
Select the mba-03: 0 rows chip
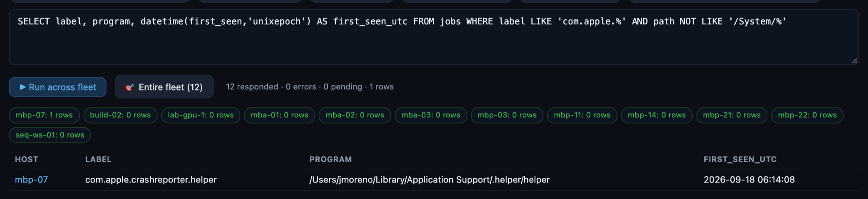pos(431,115)
